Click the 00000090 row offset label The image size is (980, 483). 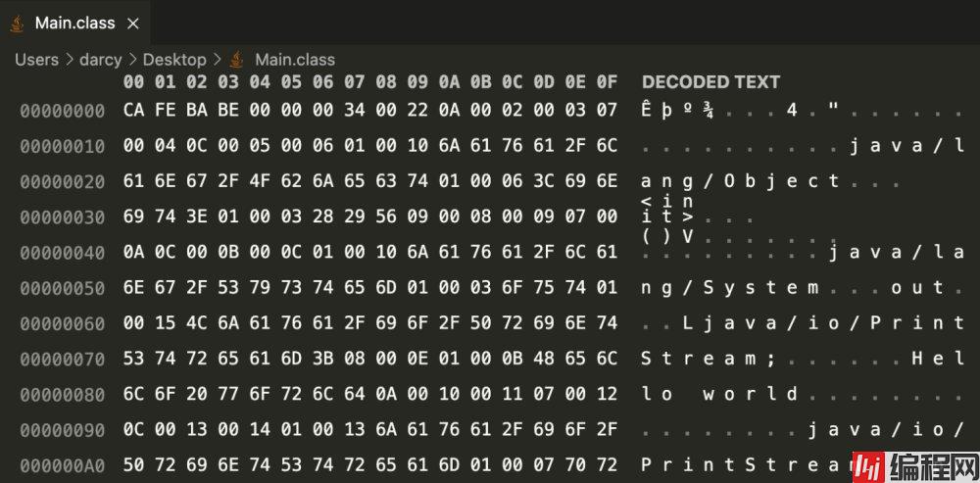(x=62, y=429)
